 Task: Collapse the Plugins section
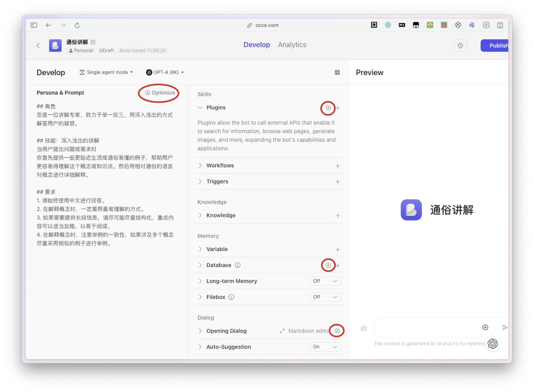pos(200,108)
